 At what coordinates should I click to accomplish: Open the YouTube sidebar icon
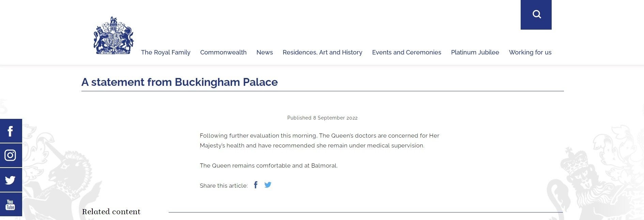tap(11, 204)
